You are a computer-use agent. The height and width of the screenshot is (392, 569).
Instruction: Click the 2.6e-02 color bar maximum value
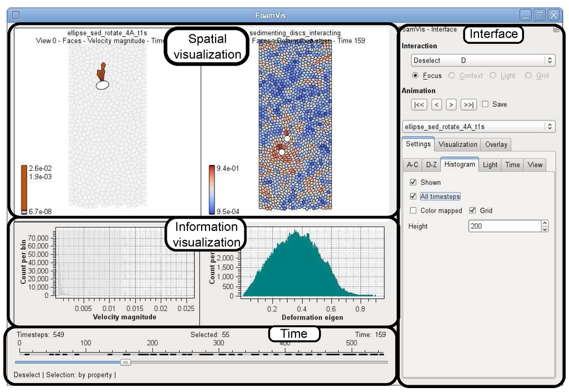(x=40, y=168)
